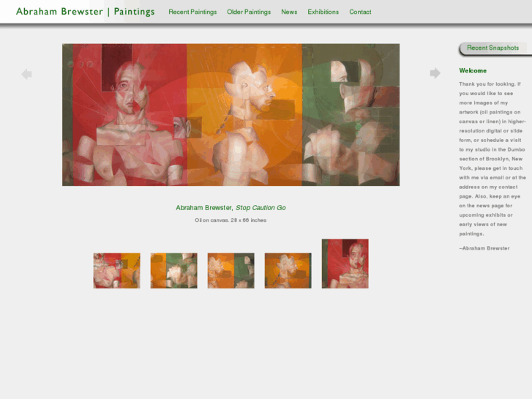
Task: Click the signature '–Abraham Brewster'
Action: pyautogui.click(x=484, y=248)
